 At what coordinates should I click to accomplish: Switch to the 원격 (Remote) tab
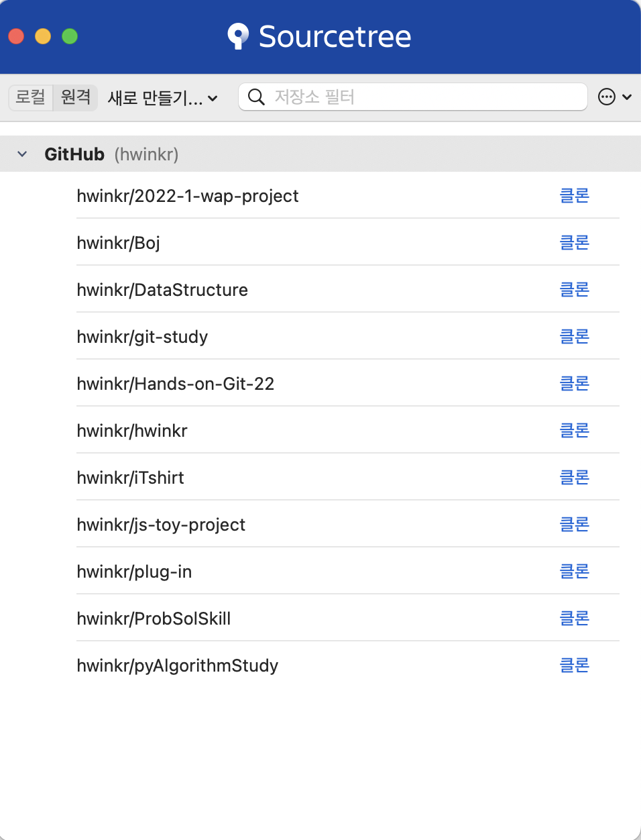click(x=76, y=97)
